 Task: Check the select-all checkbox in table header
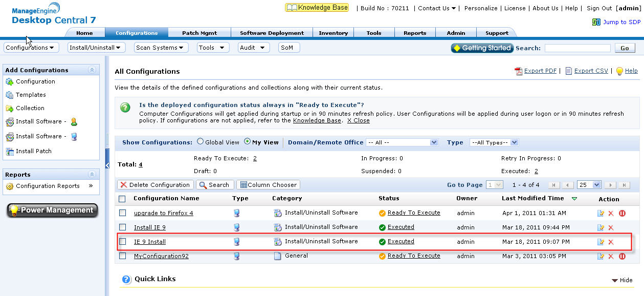pyautogui.click(x=122, y=199)
